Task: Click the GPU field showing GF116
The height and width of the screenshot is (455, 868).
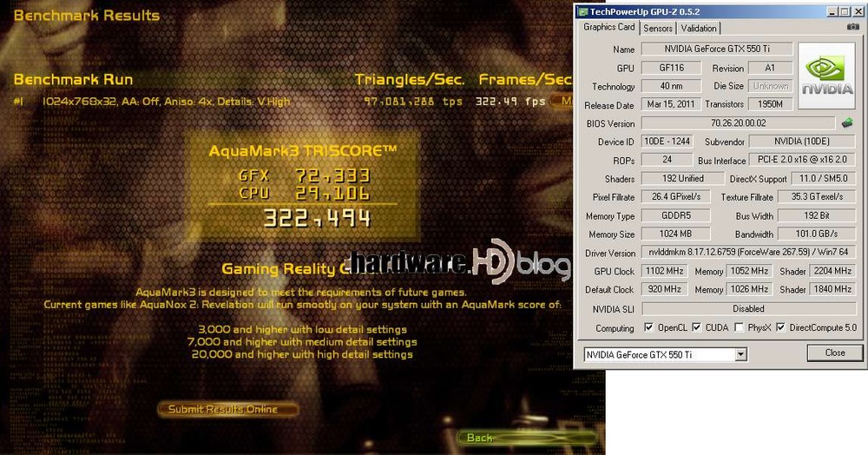Action: (672, 68)
